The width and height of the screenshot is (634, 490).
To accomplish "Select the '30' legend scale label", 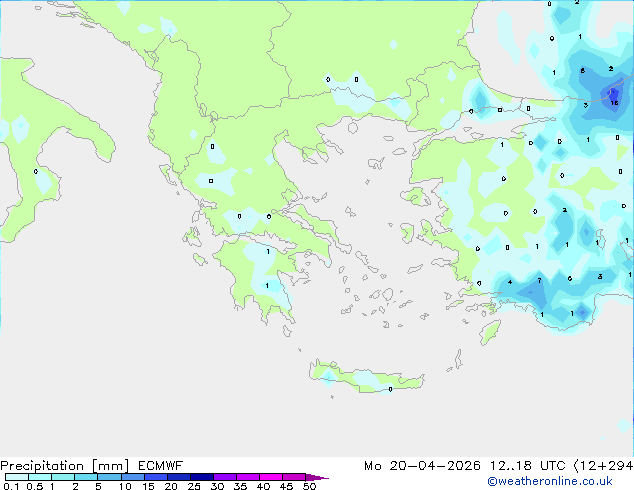I will [217, 486].
